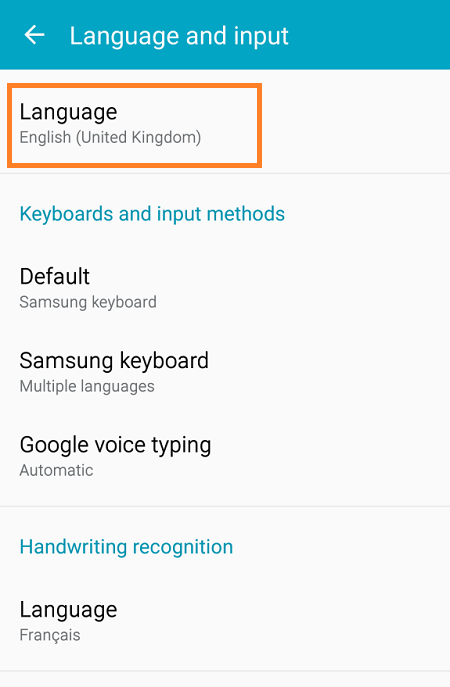Click the orange-outlined Language box

135,125
